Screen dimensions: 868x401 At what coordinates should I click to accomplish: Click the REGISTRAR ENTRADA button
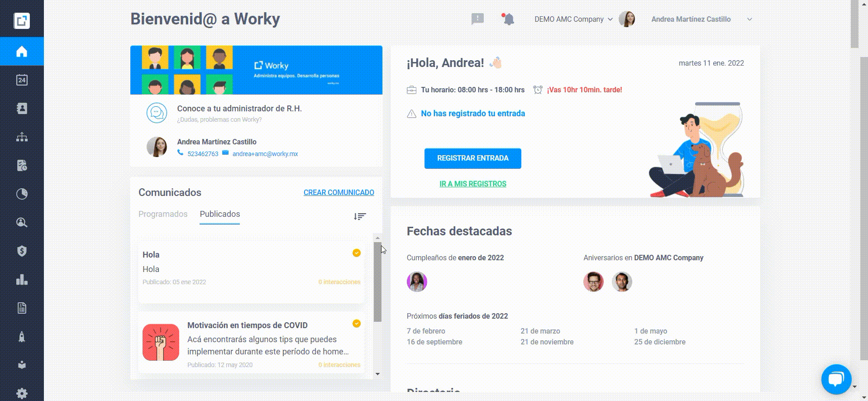(473, 158)
